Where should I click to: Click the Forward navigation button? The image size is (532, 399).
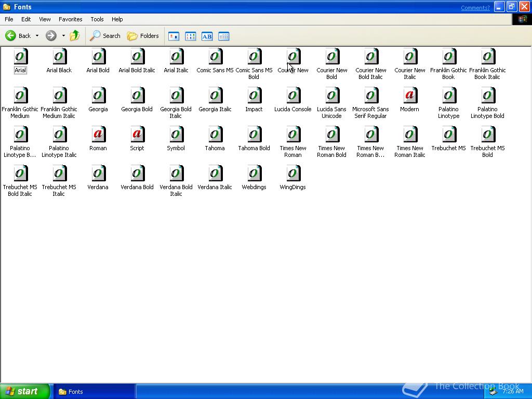[x=51, y=36]
